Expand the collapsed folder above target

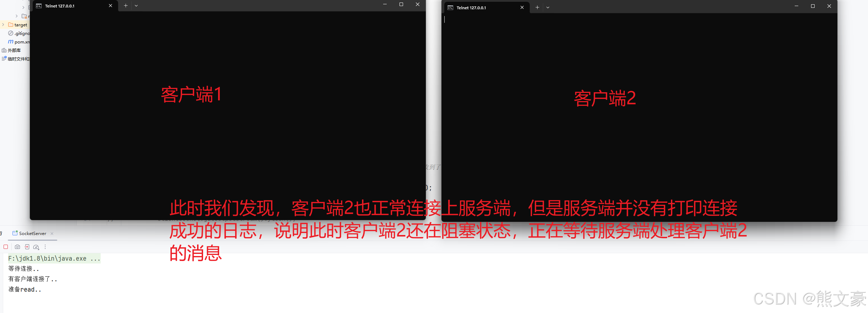click(x=17, y=16)
